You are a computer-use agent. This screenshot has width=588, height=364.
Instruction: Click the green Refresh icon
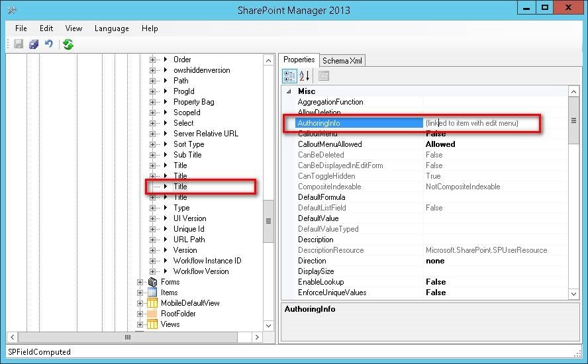tap(68, 44)
